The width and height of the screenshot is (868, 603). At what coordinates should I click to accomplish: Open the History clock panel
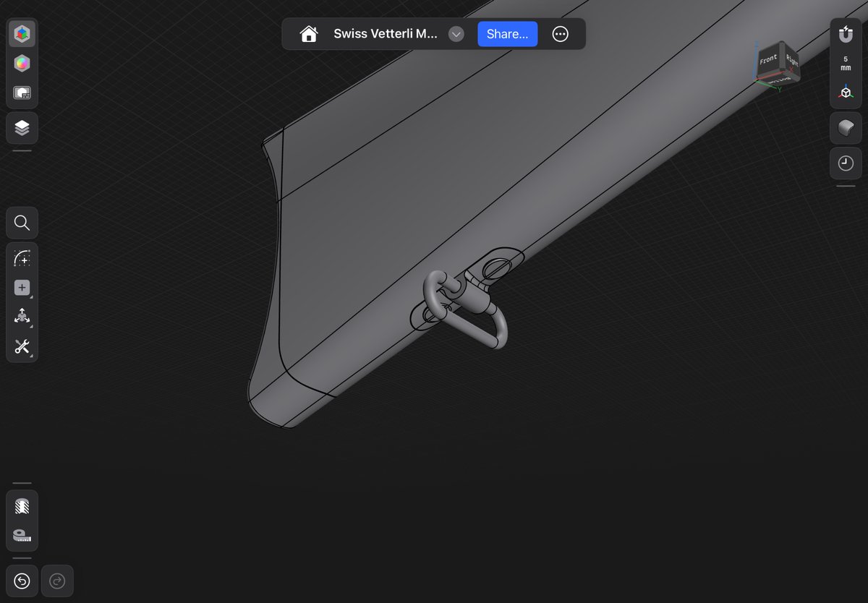(x=846, y=163)
